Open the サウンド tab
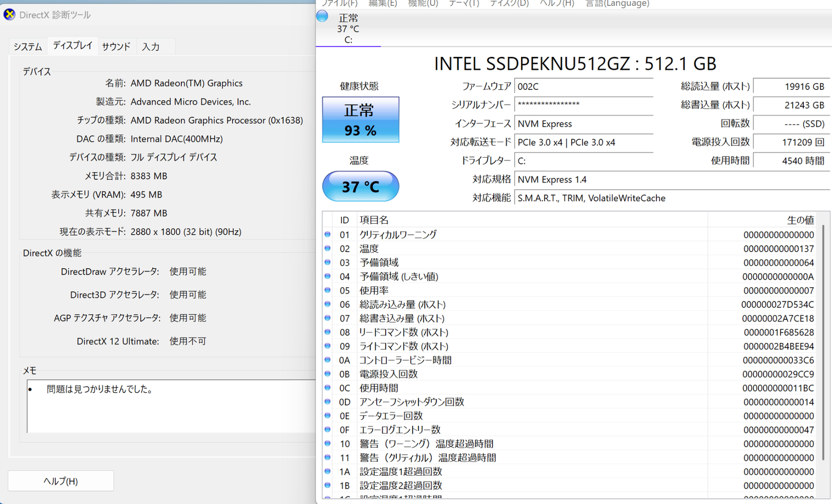This screenshot has width=832, height=504. point(116,47)
